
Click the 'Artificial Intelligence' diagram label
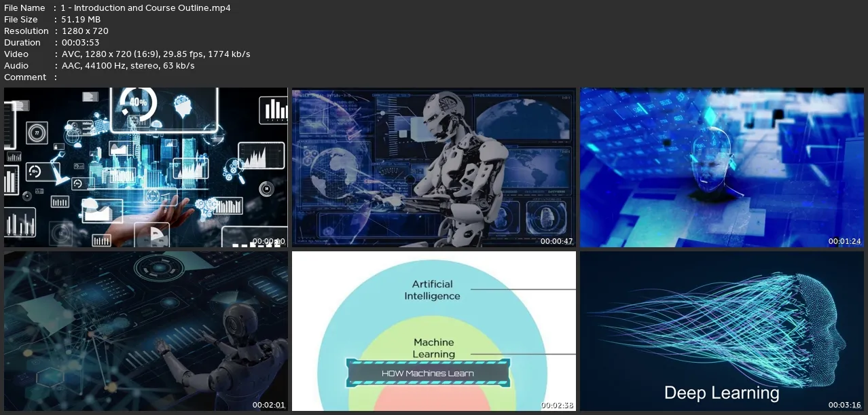coord(433,290)
